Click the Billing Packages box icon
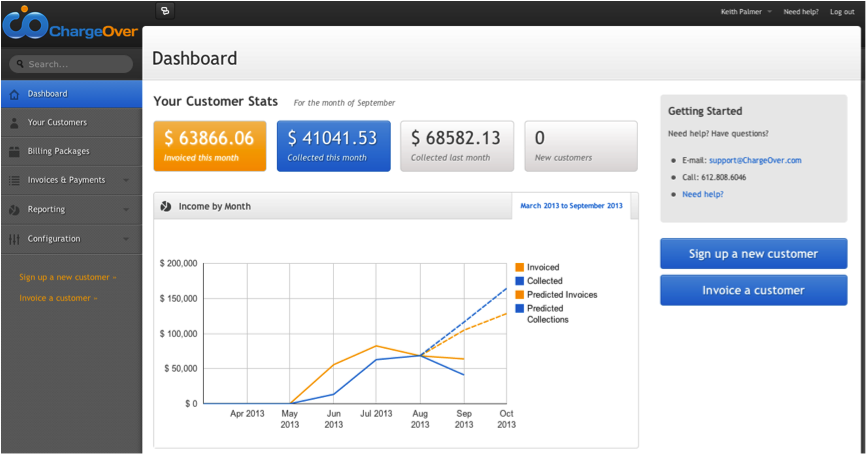This screenshot has width=867, height=455. click(x=14, y=152)
